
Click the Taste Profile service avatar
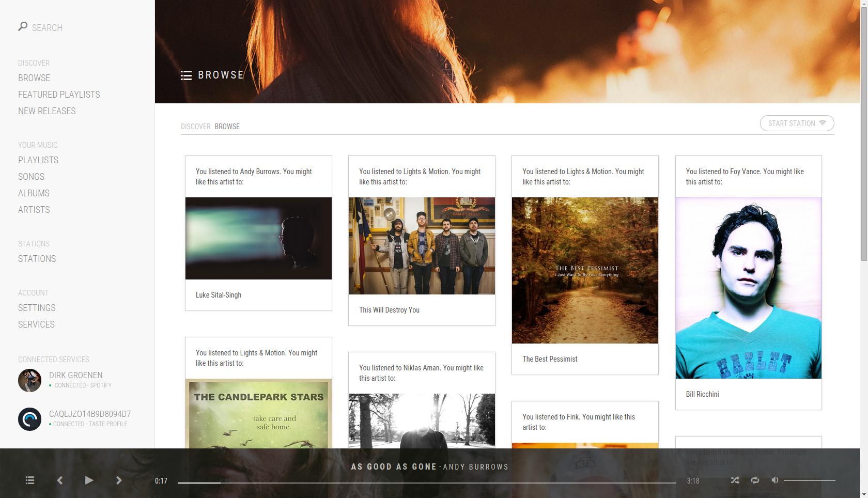click(29, 419)
